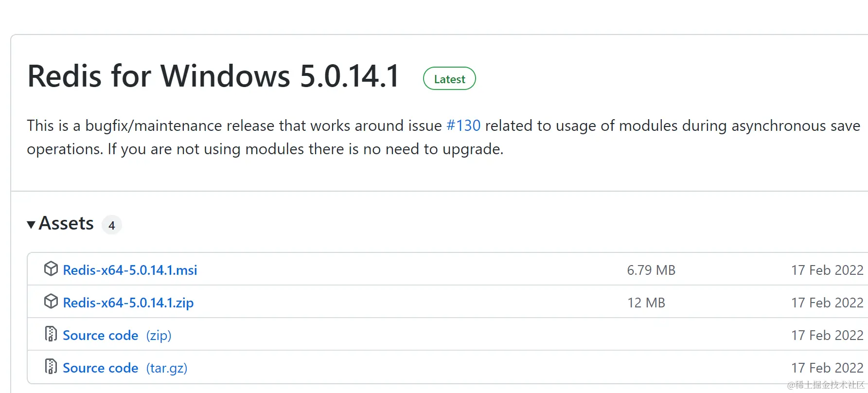Click the date on the .msi row
The image size is (868, 393).
click(827, 270)
